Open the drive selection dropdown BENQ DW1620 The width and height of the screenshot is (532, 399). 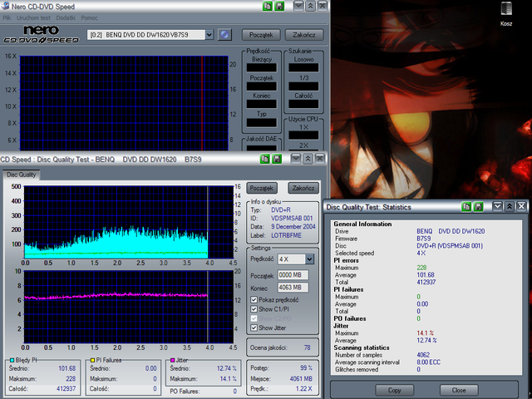(209, 35)
